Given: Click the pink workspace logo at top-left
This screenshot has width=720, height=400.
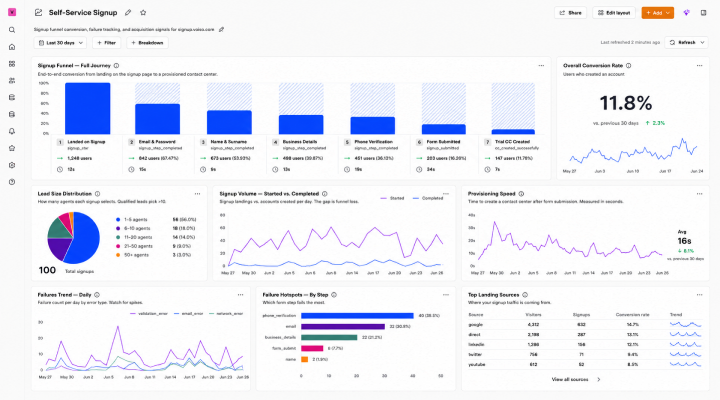Looking at the screenshot, I should (12, 12).
